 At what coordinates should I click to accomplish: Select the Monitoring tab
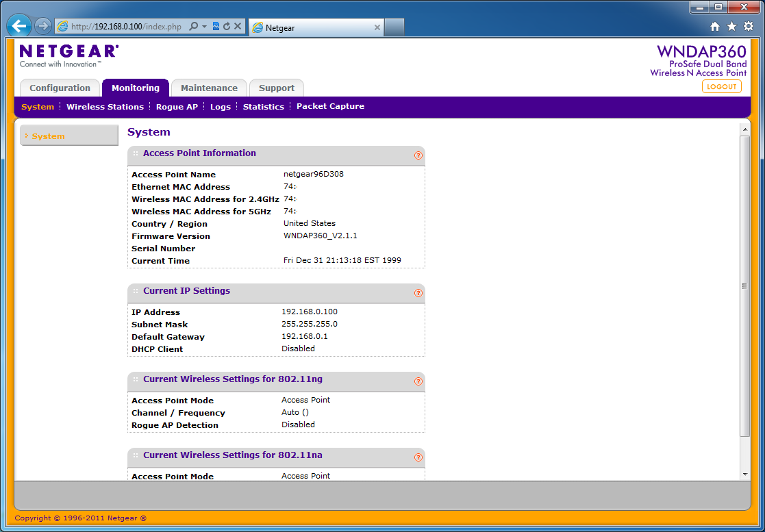pos(136,88)
